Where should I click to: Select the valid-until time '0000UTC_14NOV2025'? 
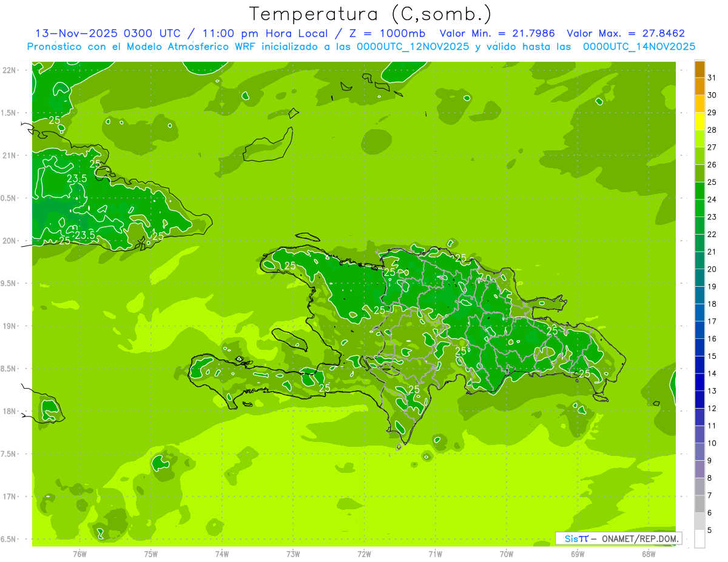639,47
